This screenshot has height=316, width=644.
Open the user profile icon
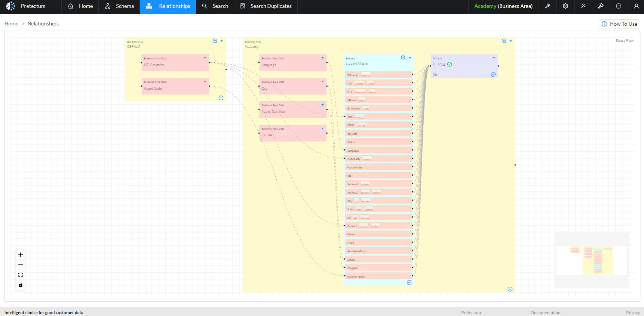pyautogui.click(x=636, y=6)
